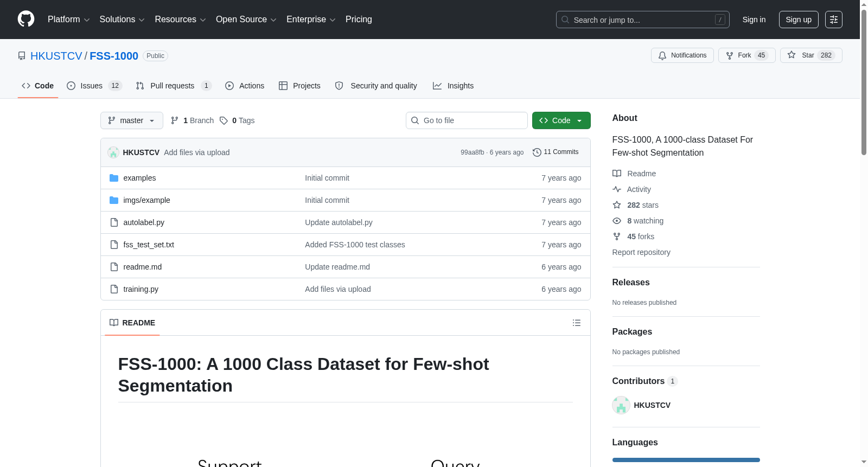Open the HKUSTCV owner link
Image resolution: width=868 pixels, height=467 pixels.
click(56, 56)
